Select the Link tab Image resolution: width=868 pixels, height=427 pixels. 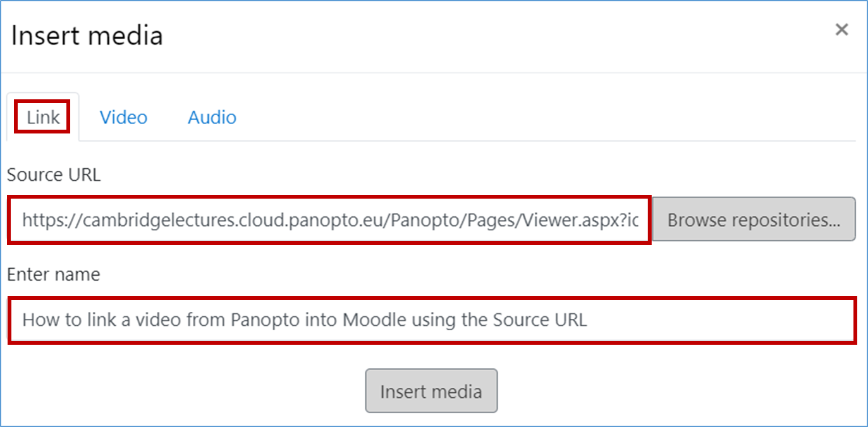point(43,117)
